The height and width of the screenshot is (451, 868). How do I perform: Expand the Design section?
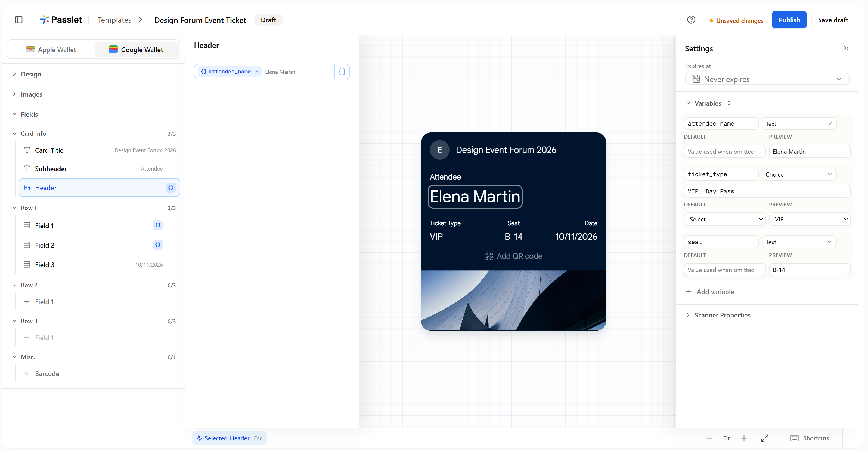point(94,74)
